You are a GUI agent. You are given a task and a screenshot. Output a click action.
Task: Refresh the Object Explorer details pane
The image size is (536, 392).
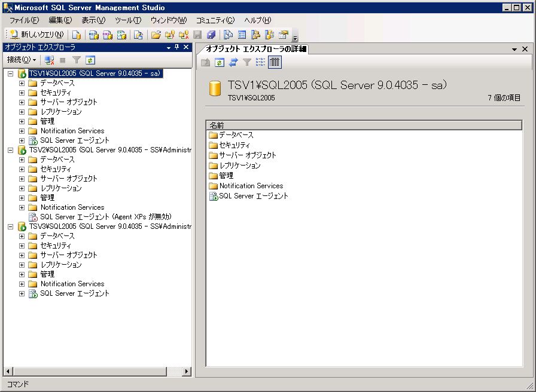[x=220, y=62]
